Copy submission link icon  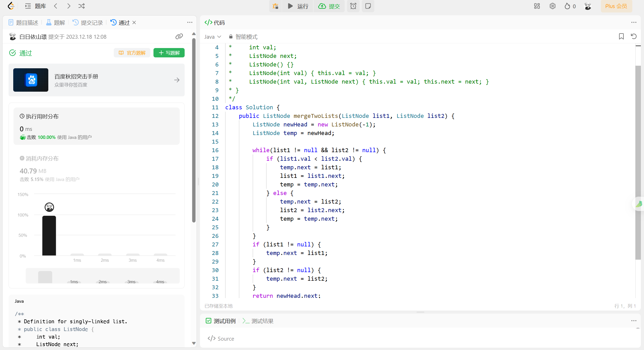[179, 36]
